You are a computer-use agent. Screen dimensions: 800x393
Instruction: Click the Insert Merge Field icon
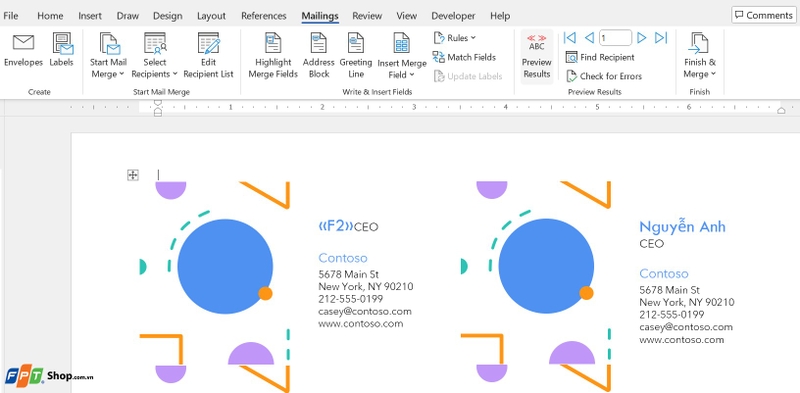point(402,43)
